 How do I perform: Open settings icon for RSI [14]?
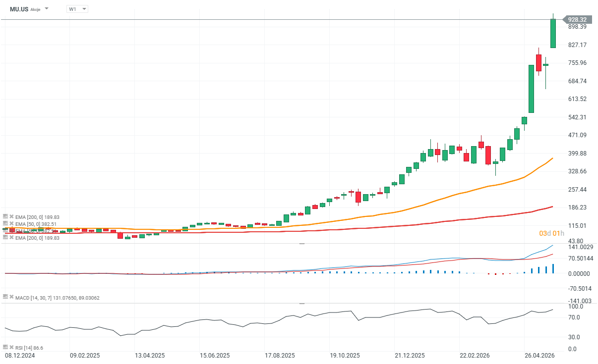[x=5, y=348]
